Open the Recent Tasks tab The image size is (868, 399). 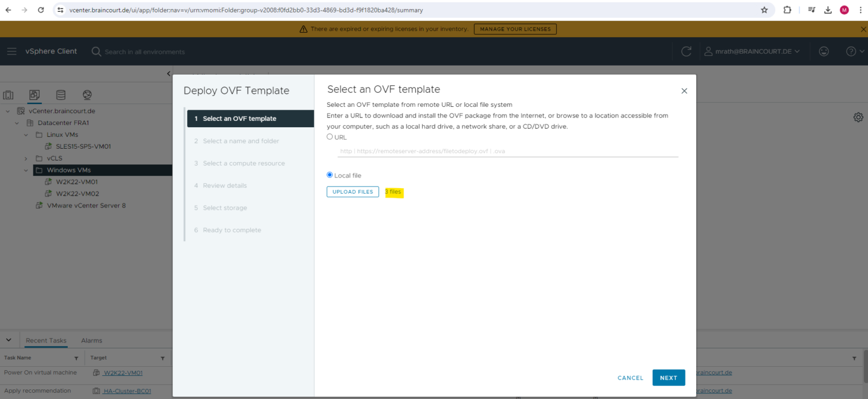point(45,340)
